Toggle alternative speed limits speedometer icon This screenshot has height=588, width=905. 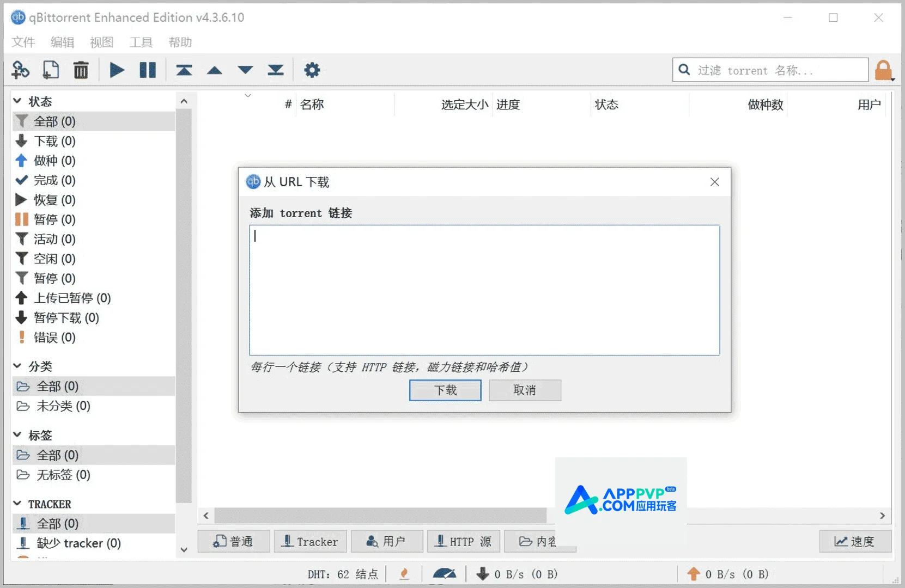click(444, 574)
